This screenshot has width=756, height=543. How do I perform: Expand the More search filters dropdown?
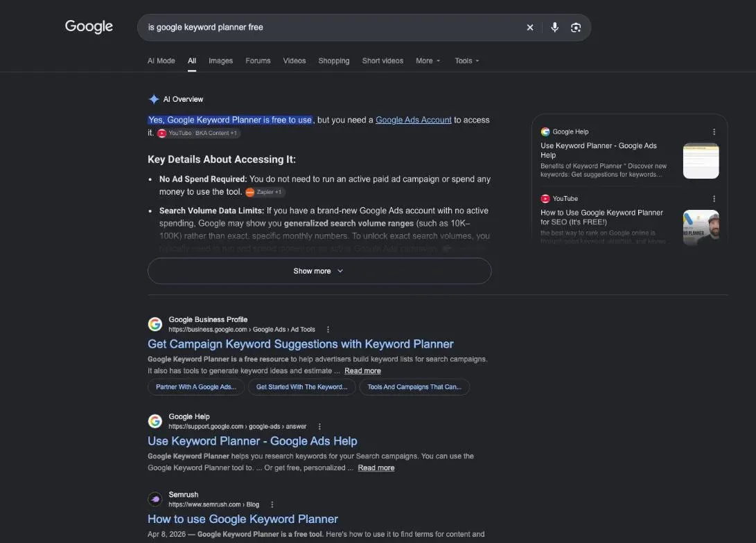pyautogui.click(x=428, y=61)
